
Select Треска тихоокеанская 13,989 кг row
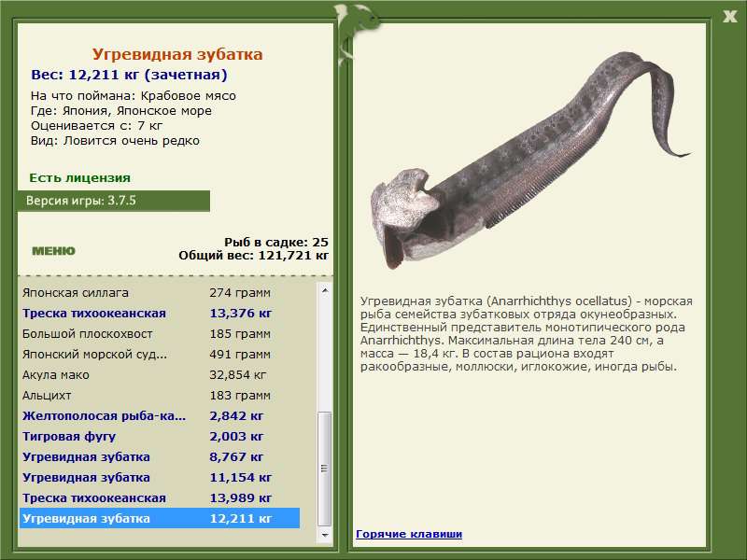pyautogui.click(x=160, y=497)
